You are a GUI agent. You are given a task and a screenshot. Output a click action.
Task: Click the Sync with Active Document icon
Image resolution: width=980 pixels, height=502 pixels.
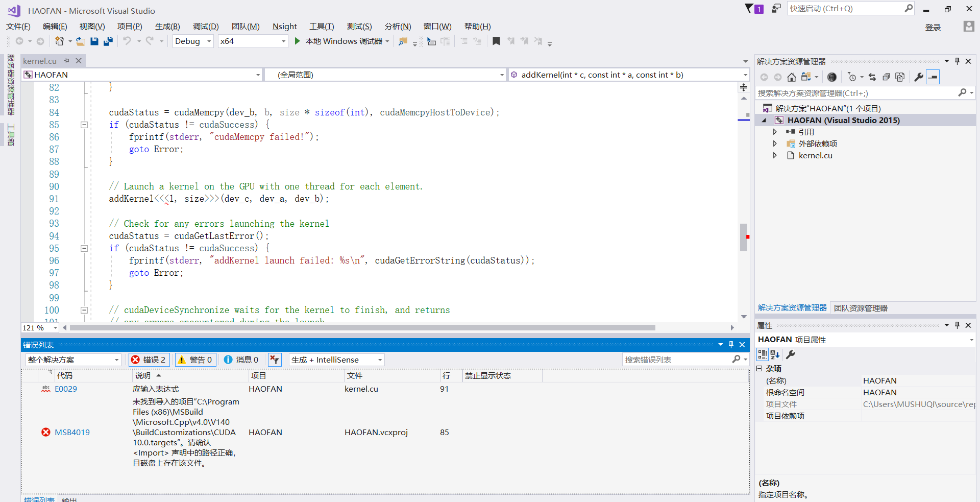click(872, 77)
